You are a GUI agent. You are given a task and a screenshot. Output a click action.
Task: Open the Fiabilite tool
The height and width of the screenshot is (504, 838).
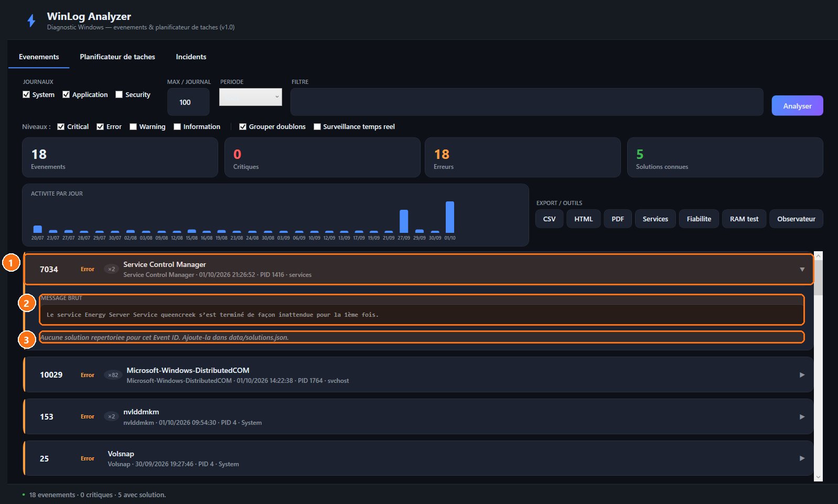pos(699,219)
